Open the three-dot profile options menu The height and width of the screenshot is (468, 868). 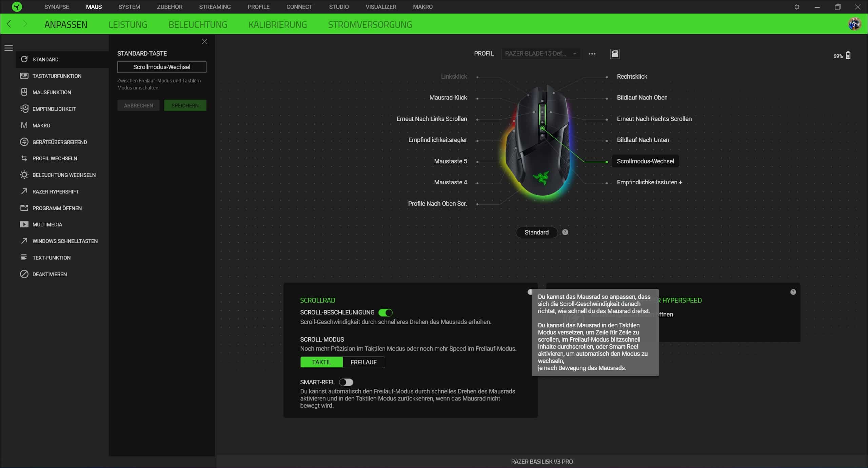592,54
